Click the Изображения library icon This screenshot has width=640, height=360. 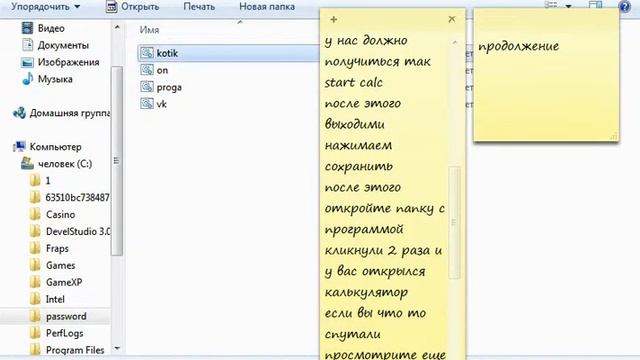[27, 62]
